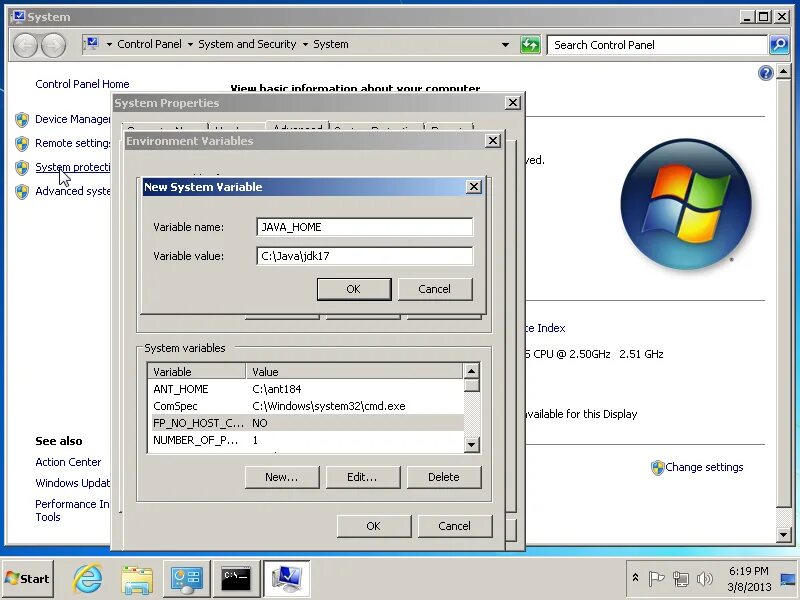Click the System window taskbar icon
Screen dimensions: 800x600
(x=286, y=579)
